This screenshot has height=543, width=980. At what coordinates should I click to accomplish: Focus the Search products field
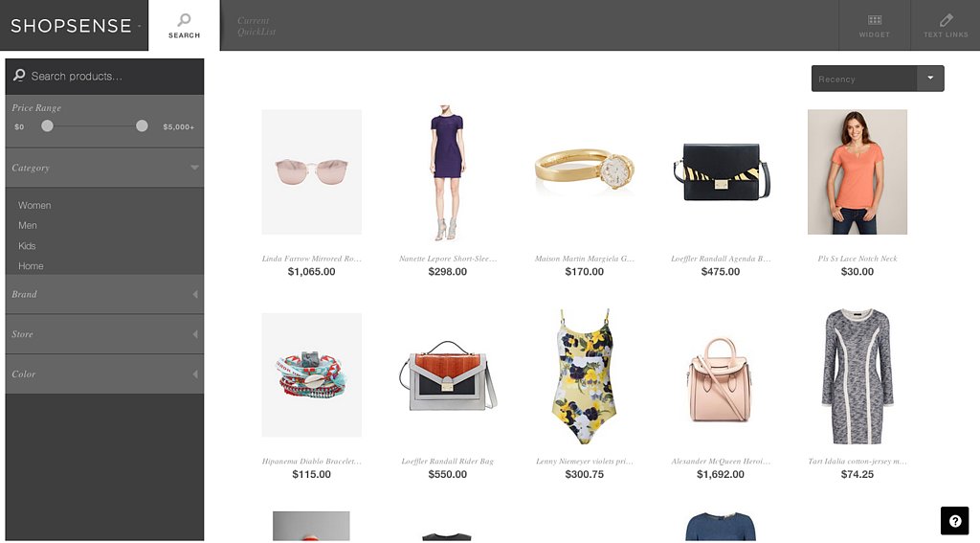tap(104, 77)
